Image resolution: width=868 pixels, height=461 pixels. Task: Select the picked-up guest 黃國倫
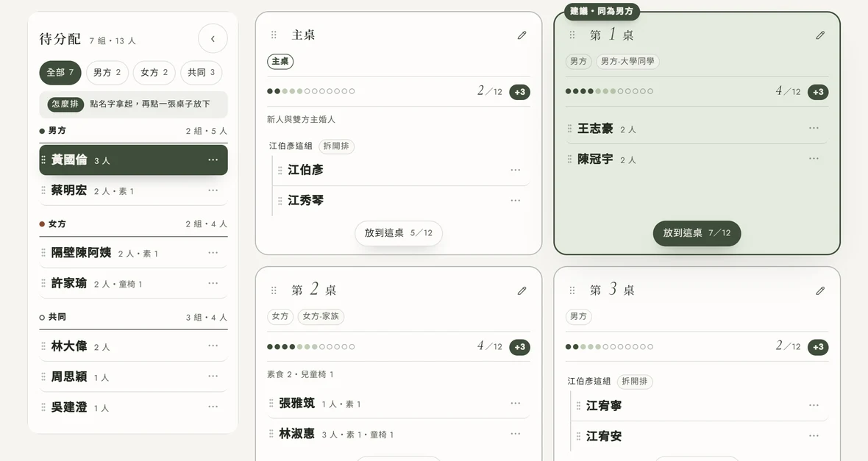[x=133, y=160]
